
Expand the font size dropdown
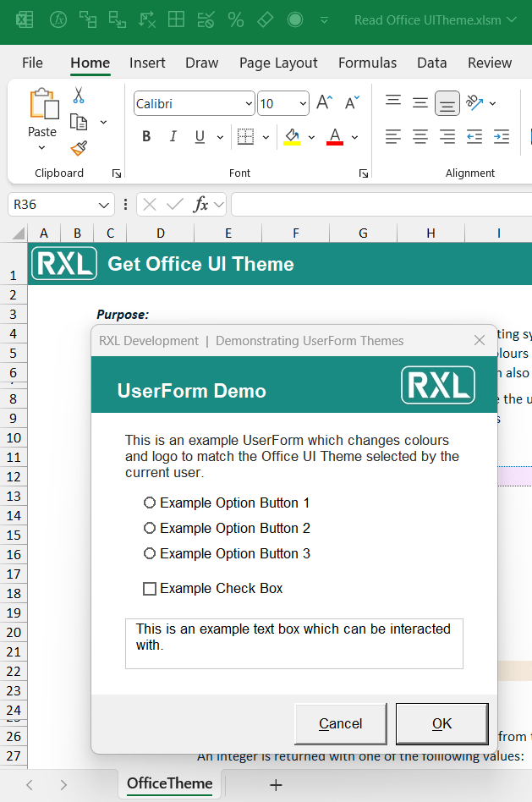point(303,104)
